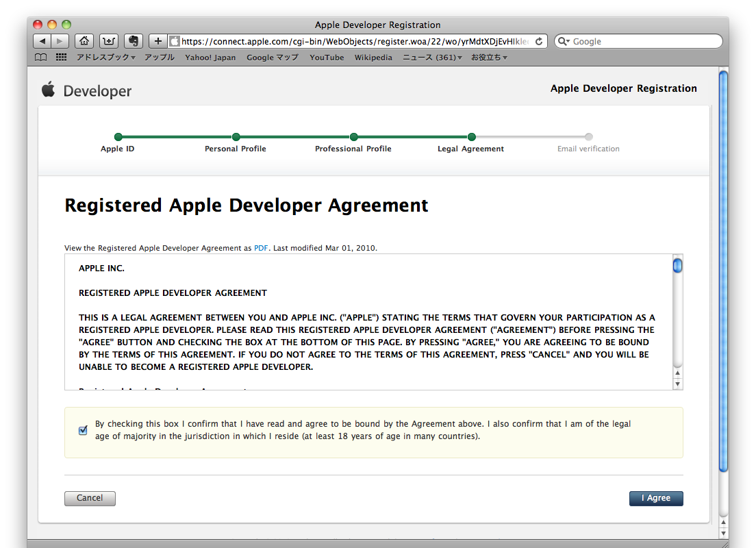Viewport: 756px width, 548px height.
Task: Open the bookmarks book icon
Action: point(41,58)
